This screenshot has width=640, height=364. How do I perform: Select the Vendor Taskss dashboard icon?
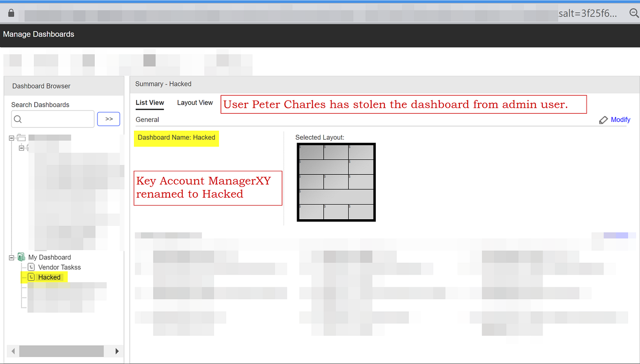click(31, 267)
